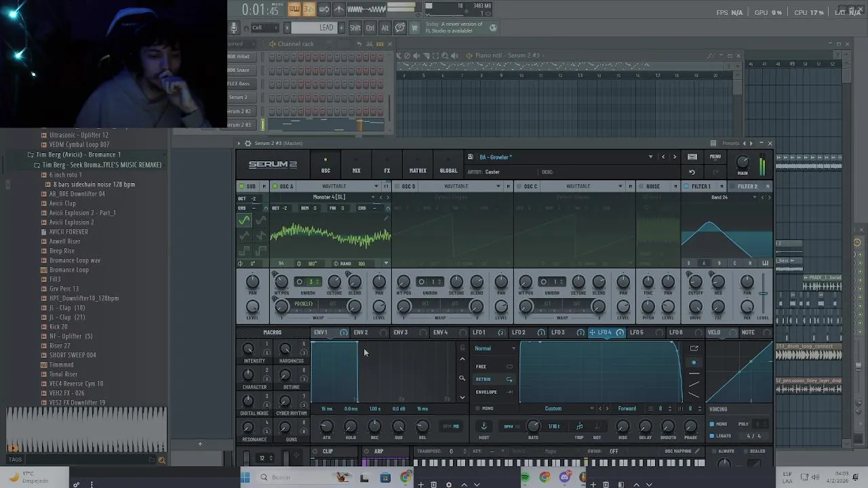Toggle the Voicing MONO checkbox
This screenshot has width=868, height=488.
click(712, 424)
